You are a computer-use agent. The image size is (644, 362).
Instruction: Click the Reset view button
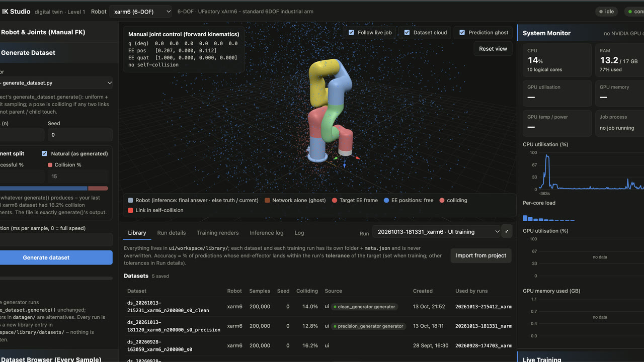tap(493, 49)
